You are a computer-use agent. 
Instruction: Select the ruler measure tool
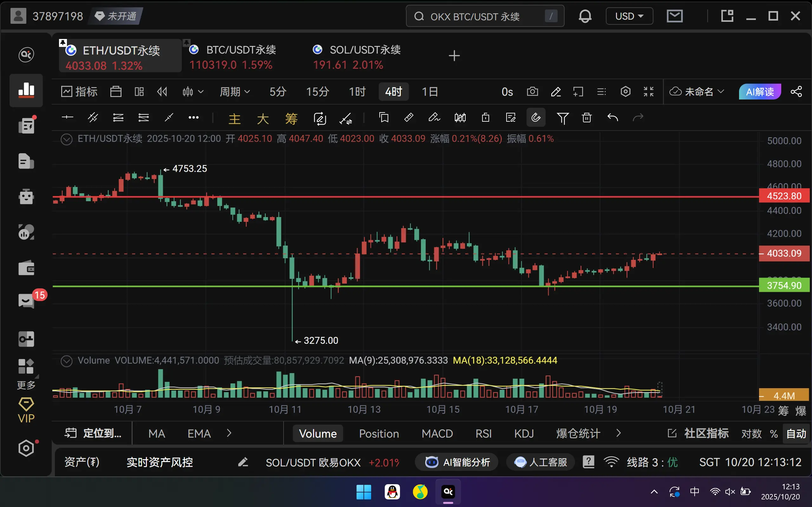click(409, 117)
